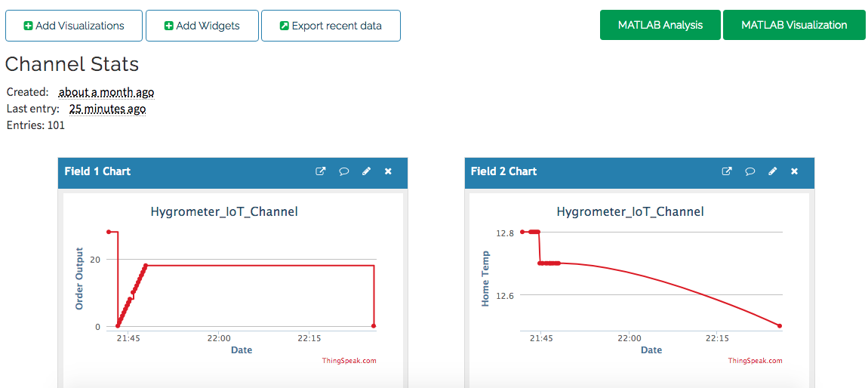868x388 pixels.
Task: Click the Add Visualizations button
Action: 74,26
